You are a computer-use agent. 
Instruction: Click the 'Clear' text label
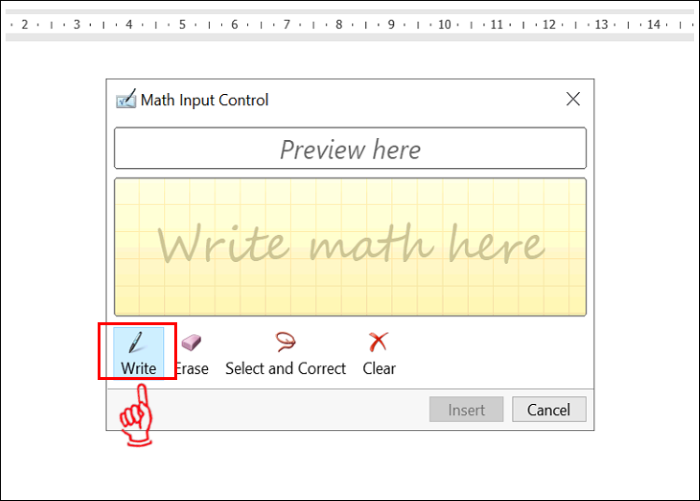point(379,369)
